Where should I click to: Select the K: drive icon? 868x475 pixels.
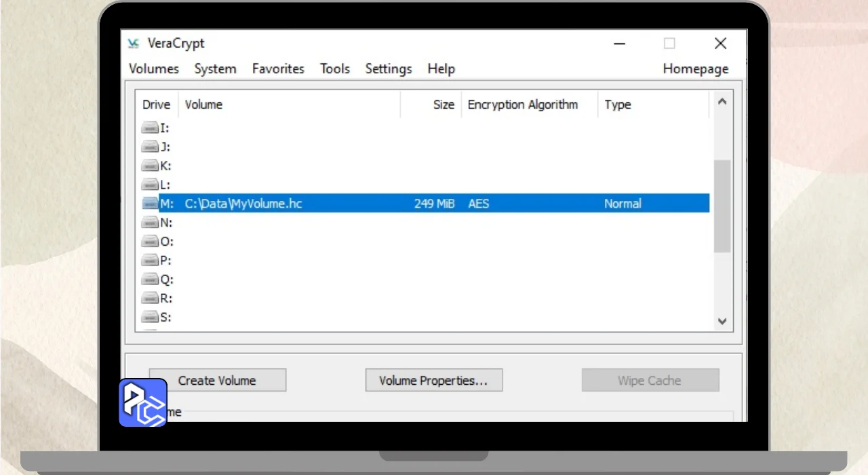[149, 166]
